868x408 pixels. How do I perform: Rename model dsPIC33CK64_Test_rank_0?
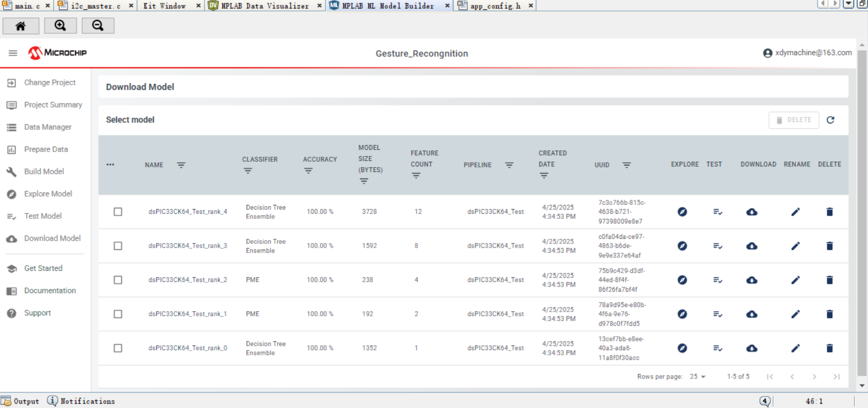point(795,348)
